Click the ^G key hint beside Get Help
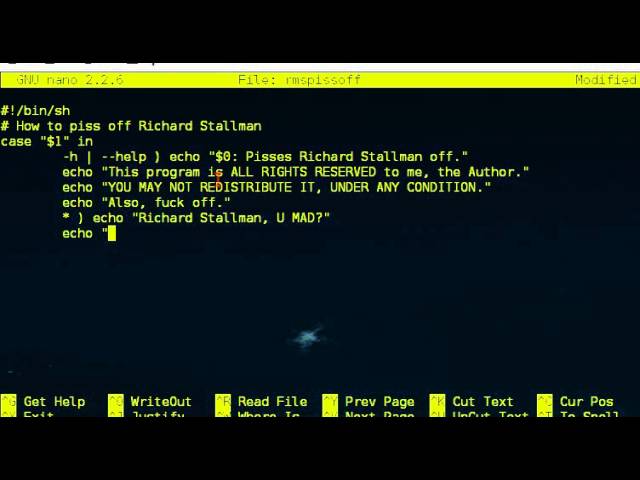 click(x=9, y=402)
